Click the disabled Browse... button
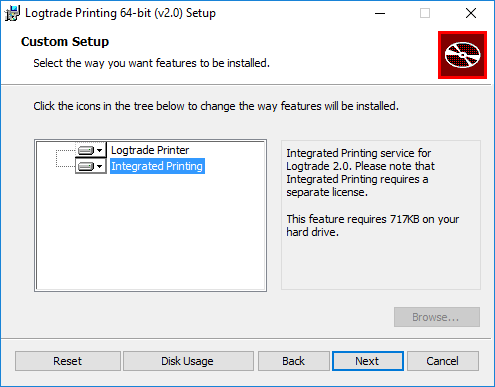This screenshot has width=495, height=387. [437, 317]
